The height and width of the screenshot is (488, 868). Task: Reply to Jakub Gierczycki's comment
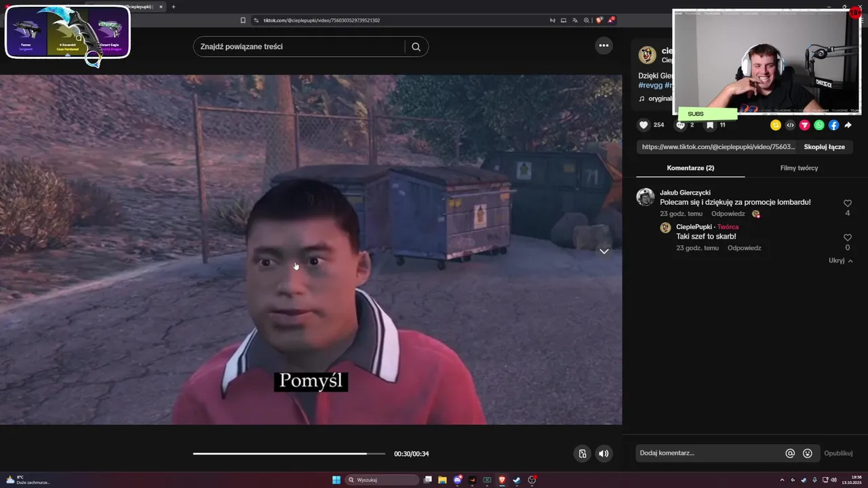[728, 214]
